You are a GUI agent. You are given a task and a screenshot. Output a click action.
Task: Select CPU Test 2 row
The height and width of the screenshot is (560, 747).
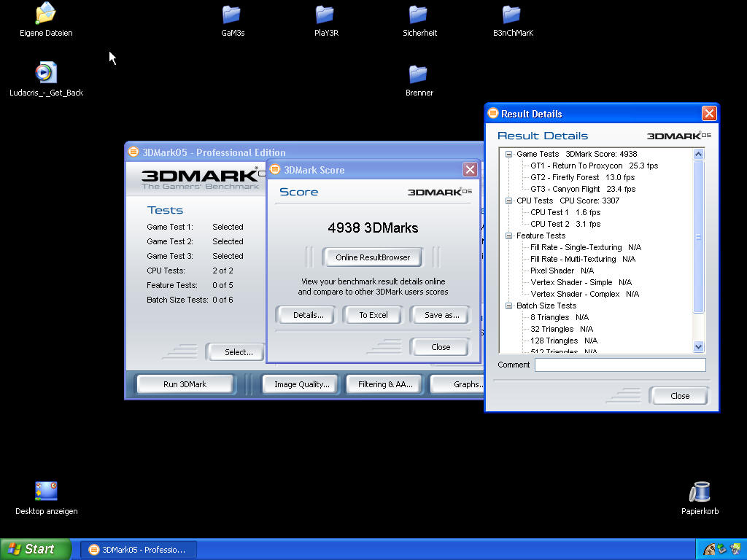pos(565,224)
